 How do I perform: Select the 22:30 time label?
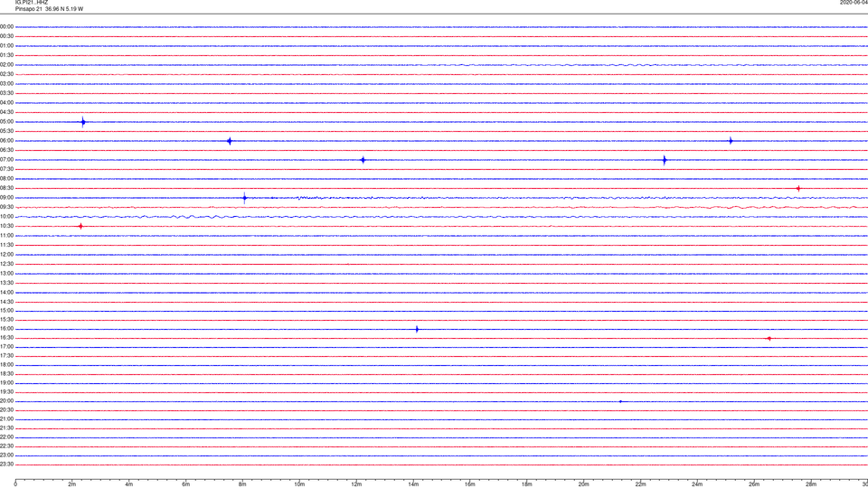coord(6,446)
